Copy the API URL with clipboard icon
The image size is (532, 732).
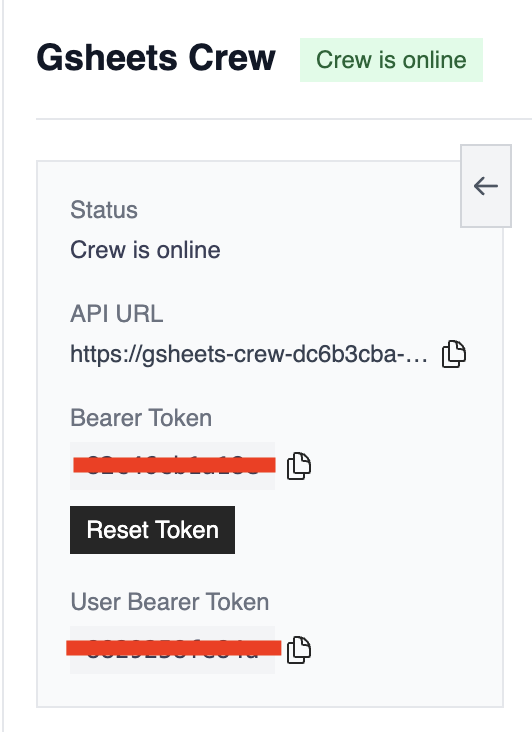pyautogui.click(x=454, y=354)
